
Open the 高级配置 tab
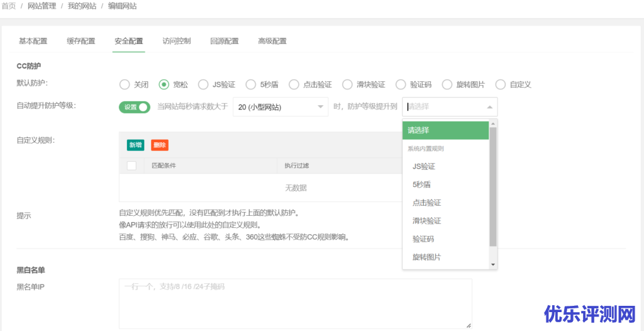coord(272,42)
